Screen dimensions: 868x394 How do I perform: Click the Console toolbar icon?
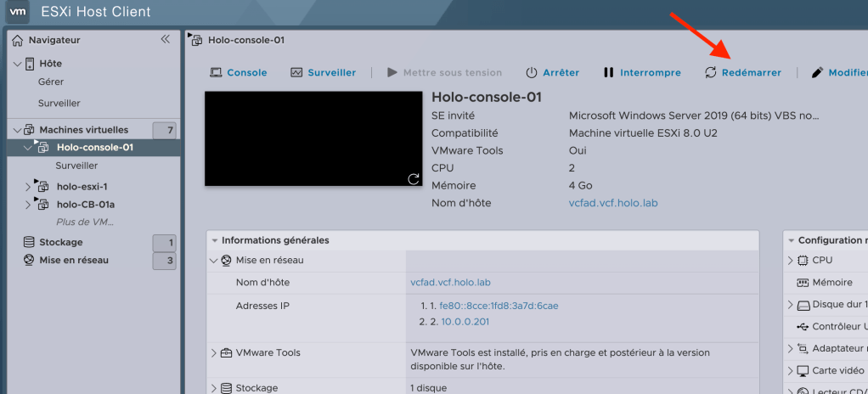[216, 73]
